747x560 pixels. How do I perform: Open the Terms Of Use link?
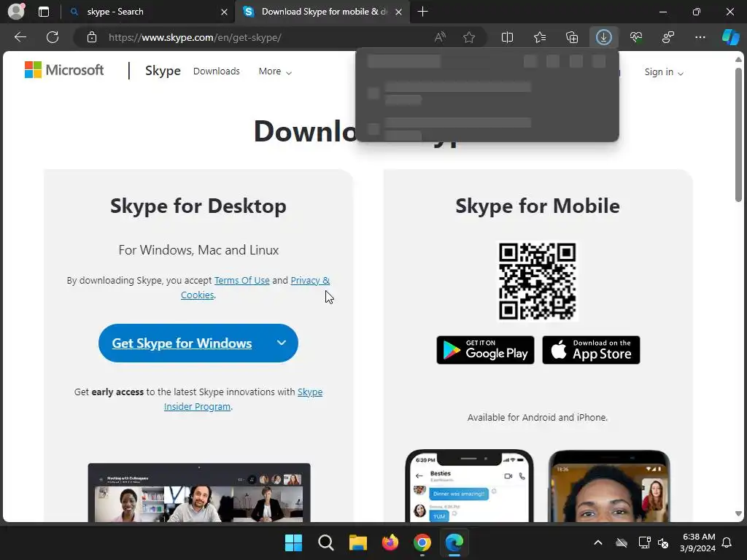(242, 280)
